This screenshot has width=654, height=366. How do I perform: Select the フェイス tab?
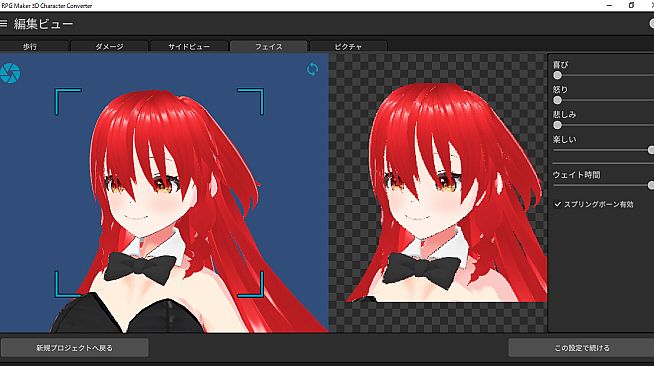point(269,46)
